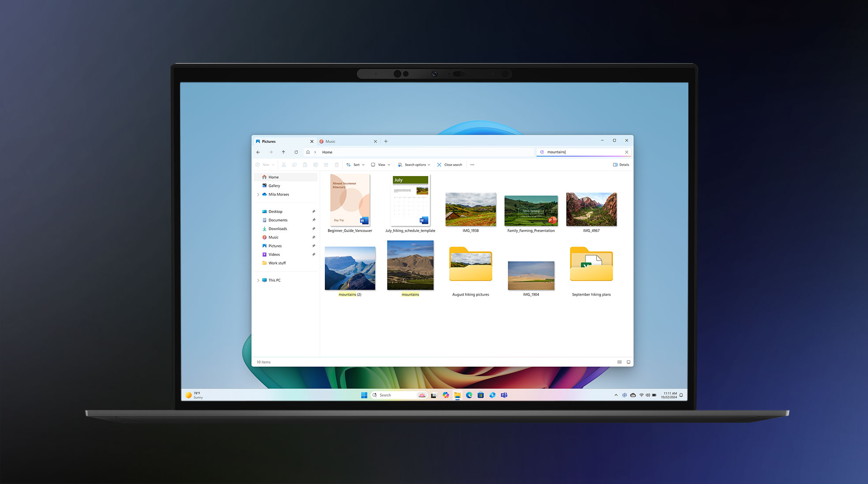
Task: Toggle the Details pane
Action: click(621, 165)
